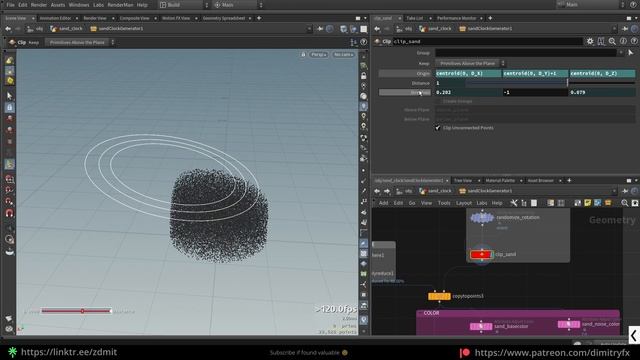Open the viewport help question icon

(x=363, y=42)
